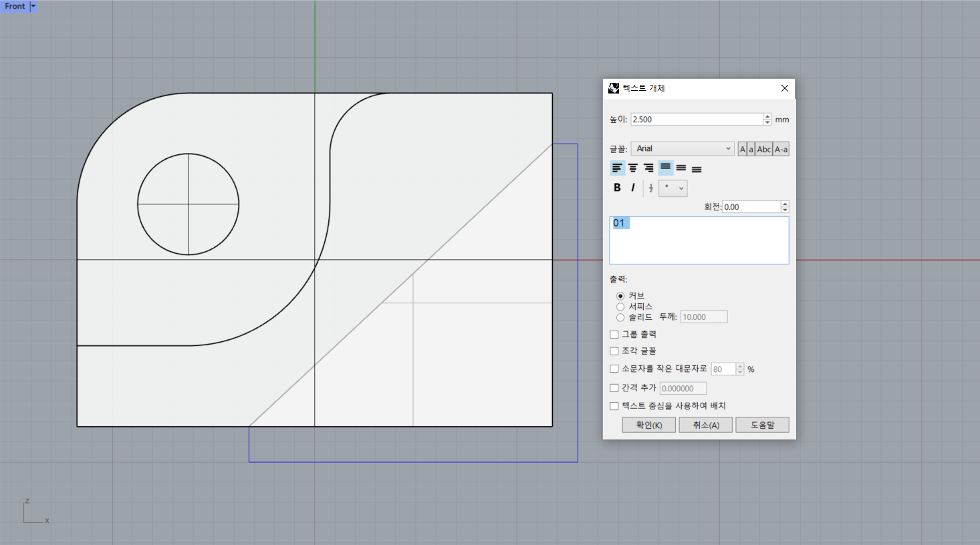This screenshot has height=545, width=980.
Task: Enable 그룹 출력 checkbox
Action: (x=614, y=335)
